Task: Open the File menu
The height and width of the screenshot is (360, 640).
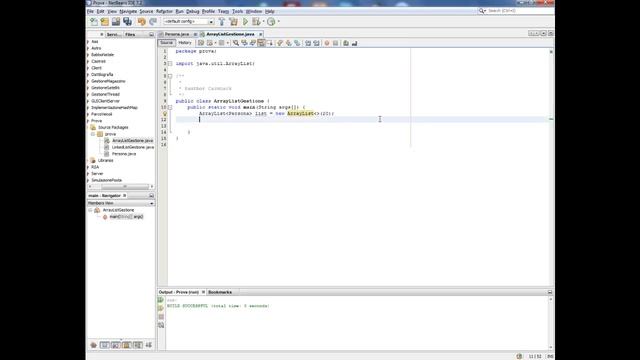Action: point(91,11)
